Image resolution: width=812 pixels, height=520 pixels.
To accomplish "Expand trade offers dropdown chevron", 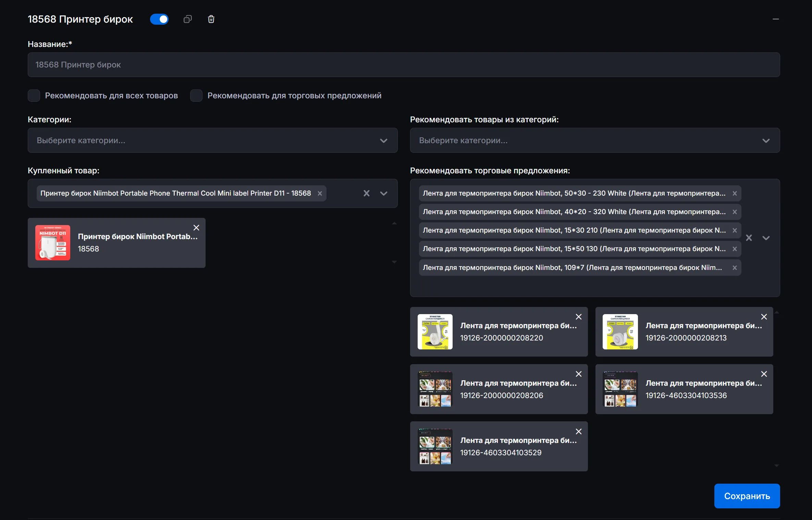I will click(766, 238).
